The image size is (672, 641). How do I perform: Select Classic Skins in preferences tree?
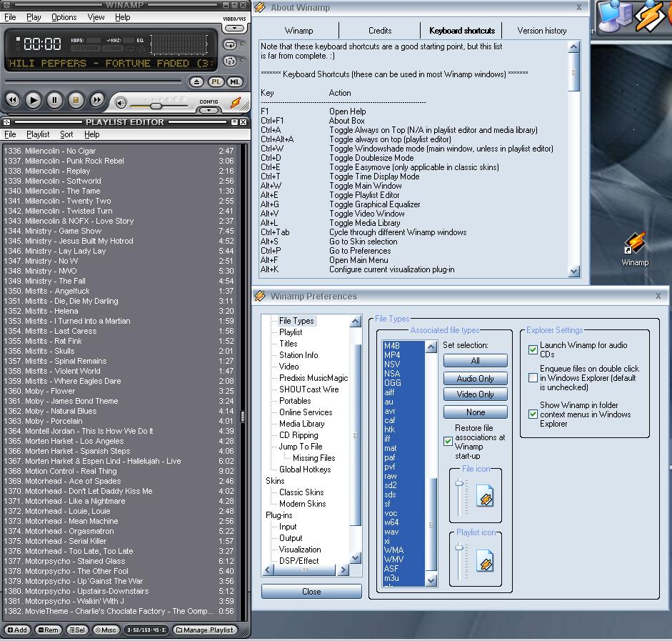pos(301,492)
